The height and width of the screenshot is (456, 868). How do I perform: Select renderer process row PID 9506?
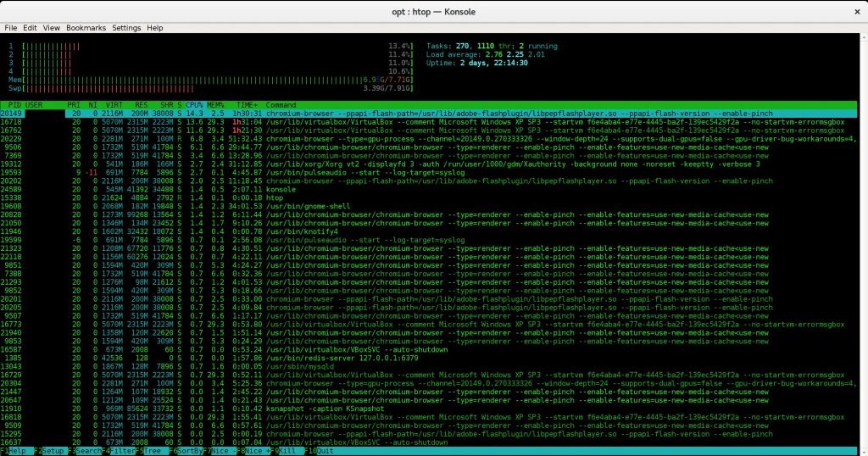428,147
